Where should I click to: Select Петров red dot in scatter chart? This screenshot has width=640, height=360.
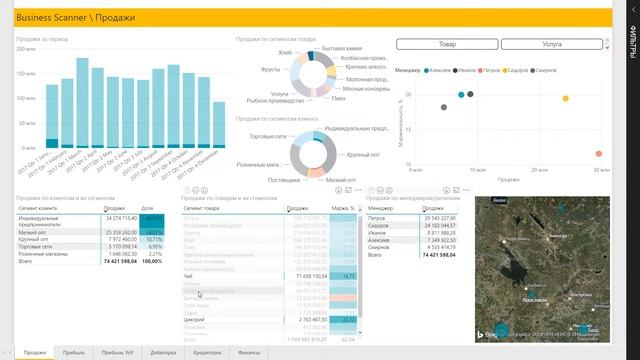tap(598, 153)
